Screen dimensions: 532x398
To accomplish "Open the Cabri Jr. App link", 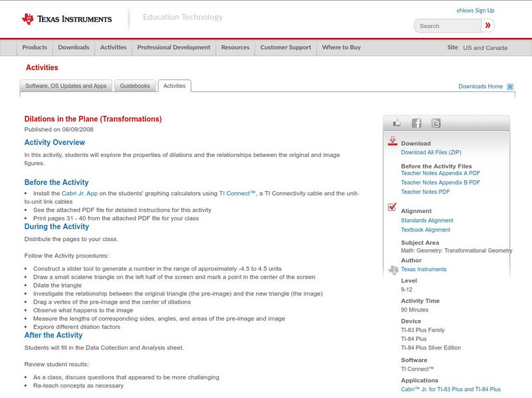I will (80, 194).
